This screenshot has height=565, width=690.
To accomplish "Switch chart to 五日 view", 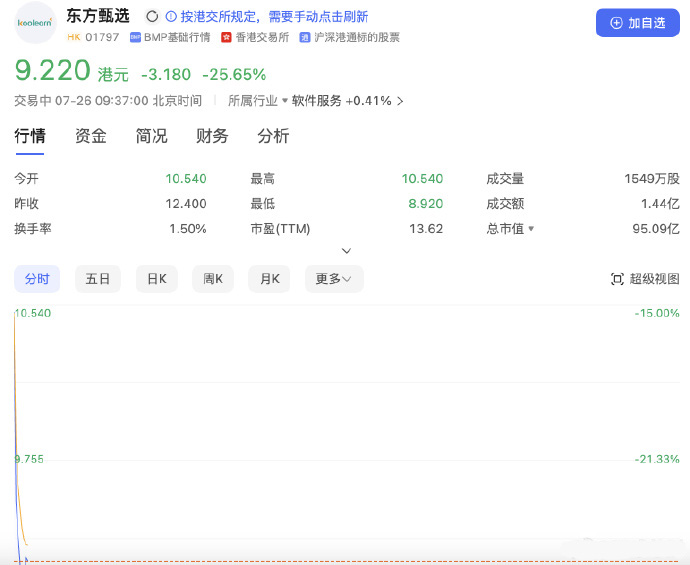I will 98,279.
